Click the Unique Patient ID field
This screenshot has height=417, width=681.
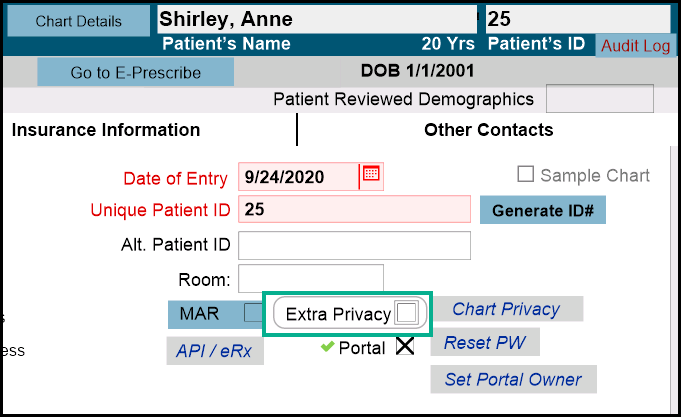[354, 210]
